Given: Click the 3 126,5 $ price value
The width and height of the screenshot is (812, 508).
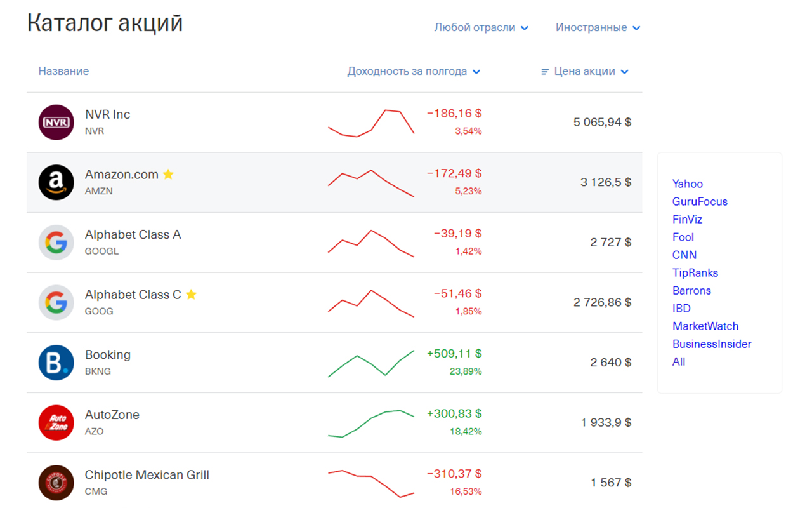Looking at the screenshot, I should 606,182.
